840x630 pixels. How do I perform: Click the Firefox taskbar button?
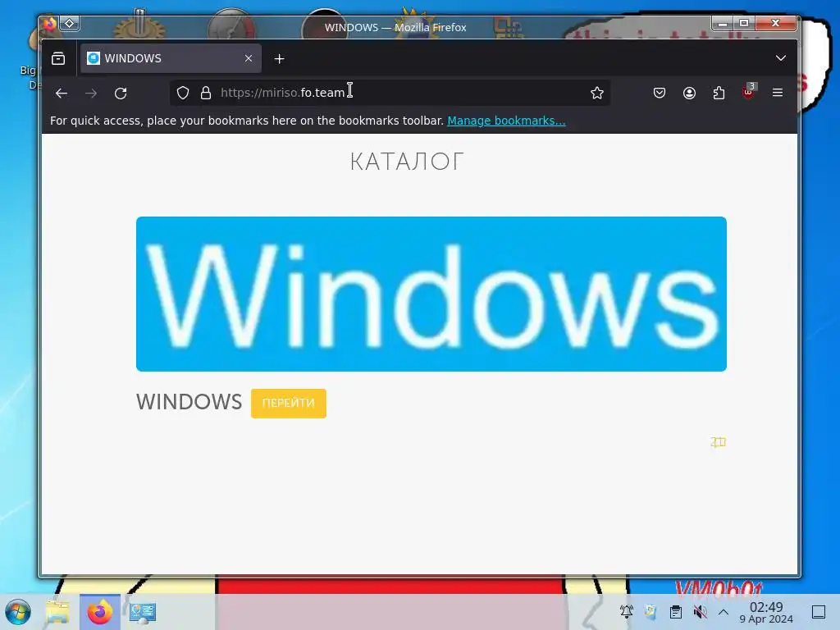click(100, 612)
